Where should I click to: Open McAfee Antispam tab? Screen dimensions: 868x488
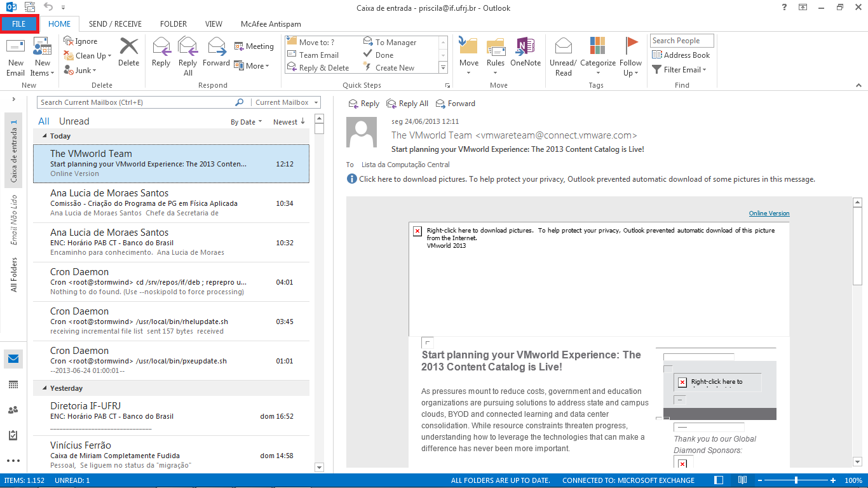coord(271,24)
